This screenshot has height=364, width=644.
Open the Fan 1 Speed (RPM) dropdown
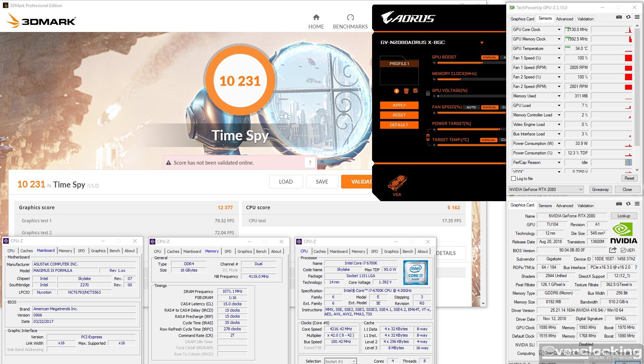559,68
